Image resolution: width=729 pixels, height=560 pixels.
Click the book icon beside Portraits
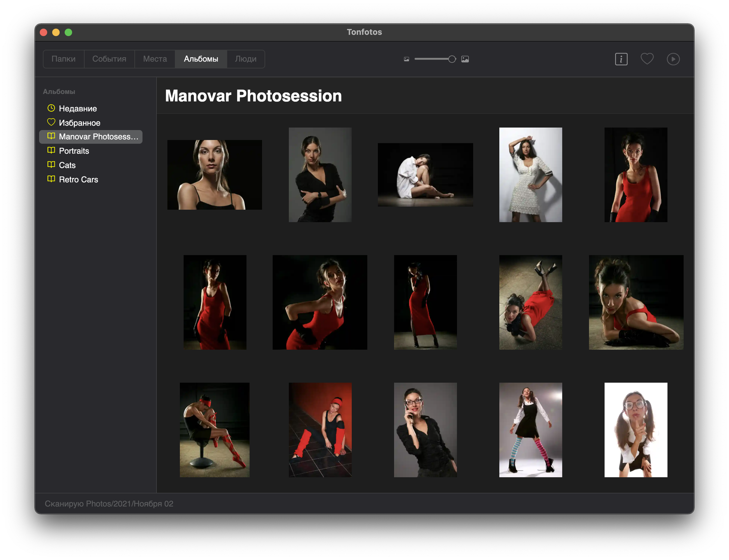pos(51,150)
